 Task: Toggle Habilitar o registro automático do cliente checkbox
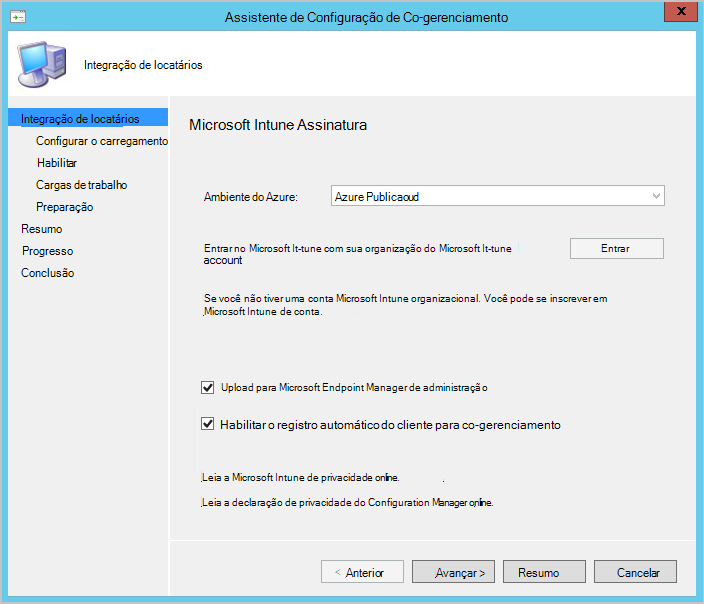(x=207, y=424)
